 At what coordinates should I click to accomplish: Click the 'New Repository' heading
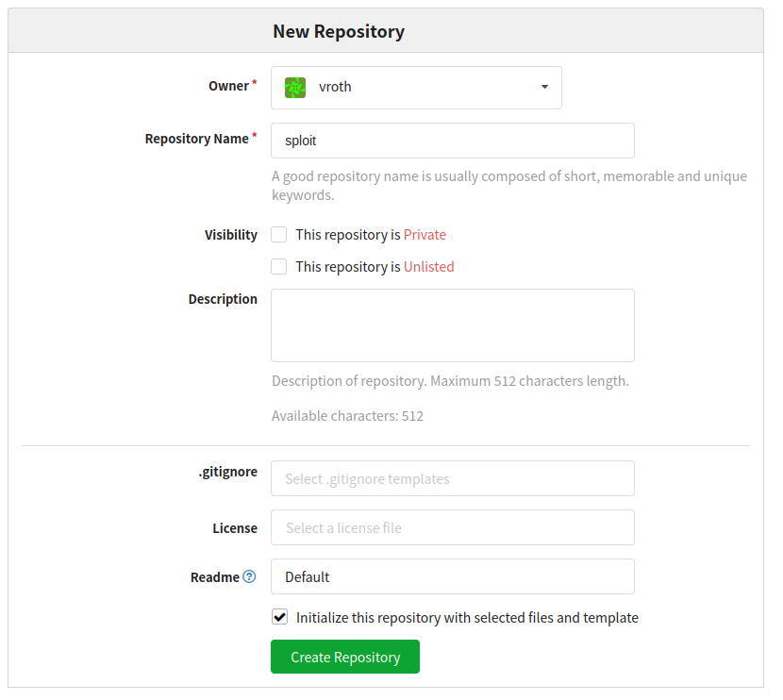339,31
